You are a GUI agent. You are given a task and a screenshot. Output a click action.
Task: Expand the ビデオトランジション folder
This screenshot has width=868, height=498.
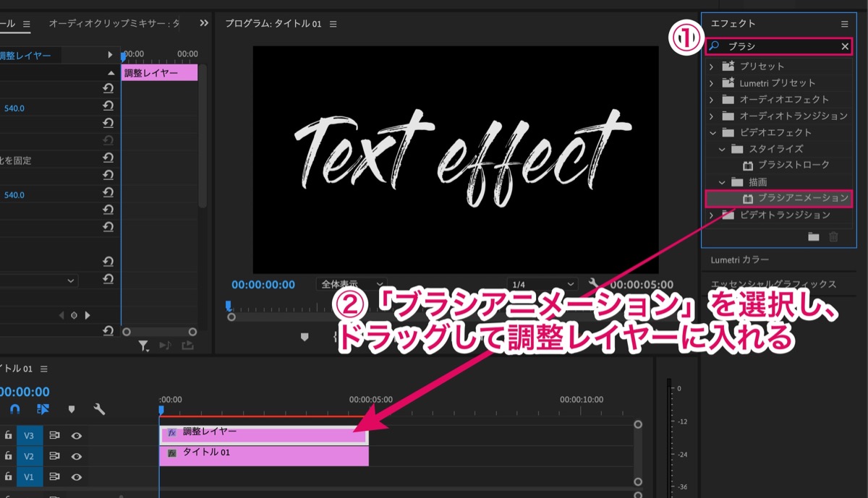pyautogui.click(x=711, y=215)
